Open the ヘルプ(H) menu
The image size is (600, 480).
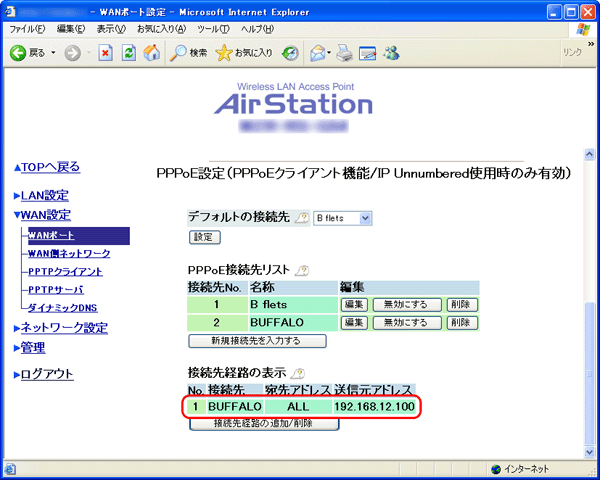click(x=257, y=29)
